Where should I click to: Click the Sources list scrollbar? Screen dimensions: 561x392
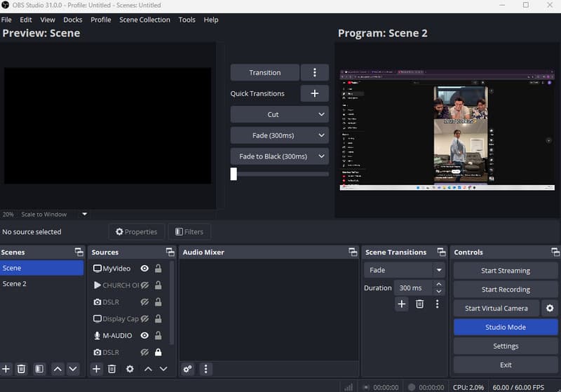pos(172,303)
